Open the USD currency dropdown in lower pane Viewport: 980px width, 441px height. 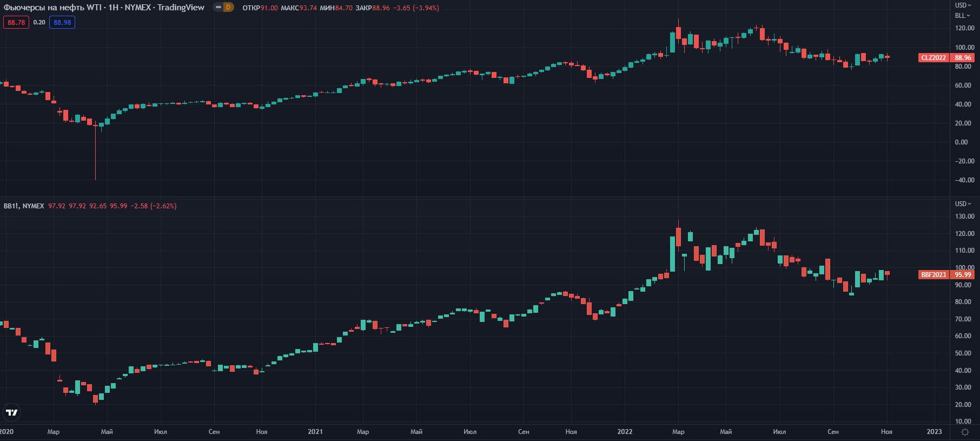(x=963, y=204)
